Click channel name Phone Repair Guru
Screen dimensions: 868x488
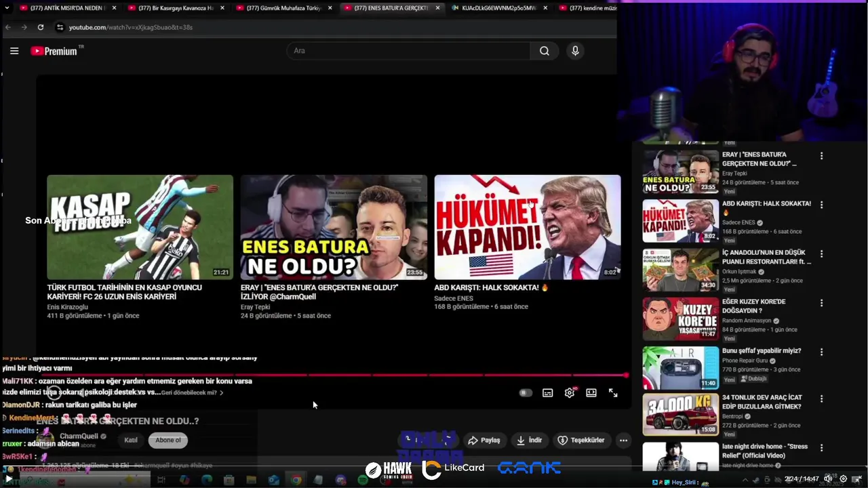pos(745,361)
